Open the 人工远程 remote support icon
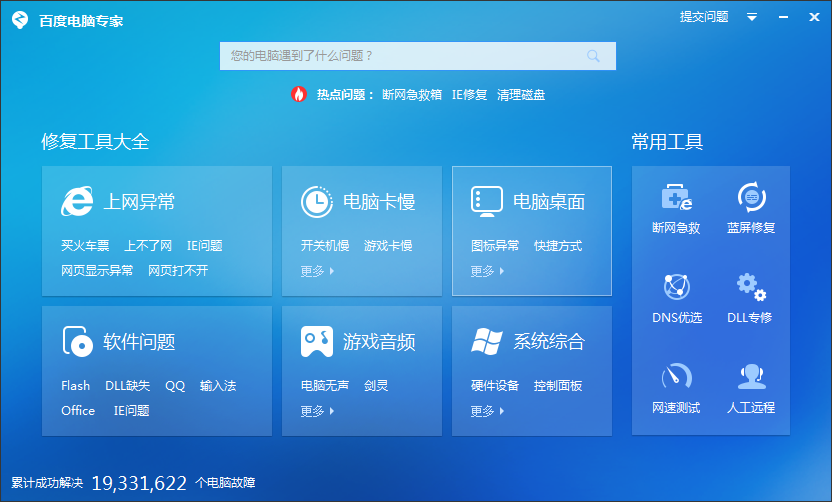Screen dimensions: 832x502 click(x=750, y=378)
